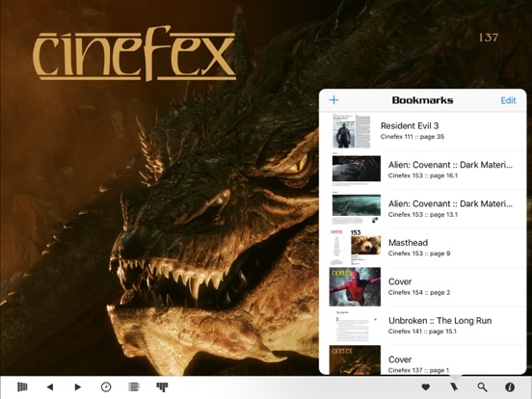This screenshot has height=399, width=532.
Task: Show the page thumbnails grid icon
Action: (162, 386)
